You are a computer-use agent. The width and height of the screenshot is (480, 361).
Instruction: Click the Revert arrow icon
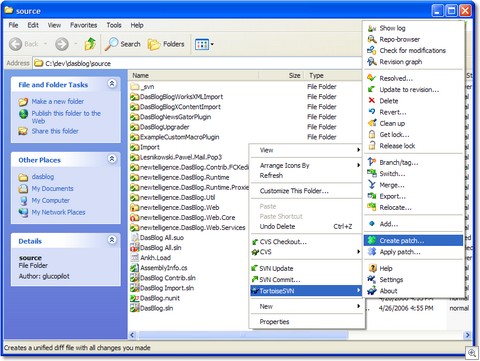click(x=372, y=112)
